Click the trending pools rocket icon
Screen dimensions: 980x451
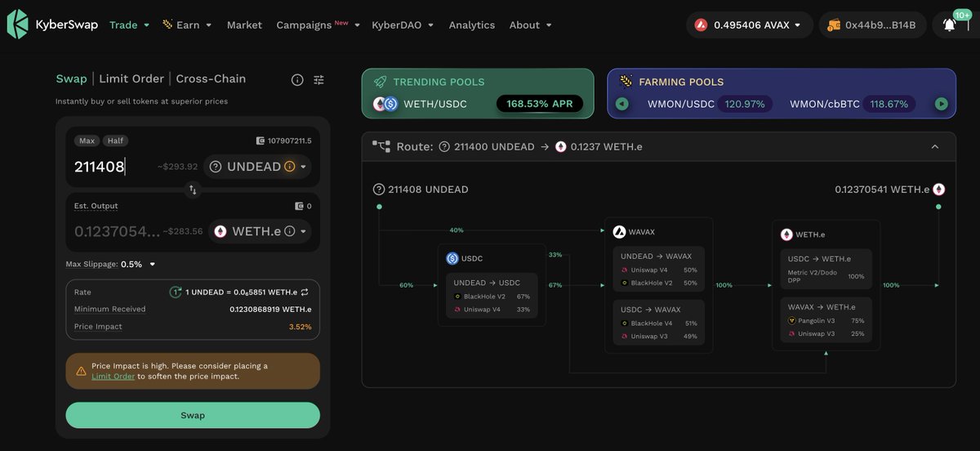click(x=380, y=82)
